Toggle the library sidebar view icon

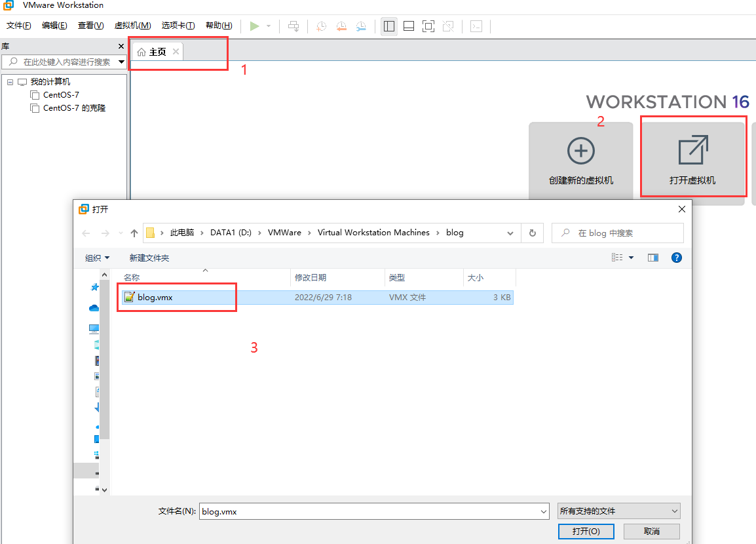pos(389,26)
